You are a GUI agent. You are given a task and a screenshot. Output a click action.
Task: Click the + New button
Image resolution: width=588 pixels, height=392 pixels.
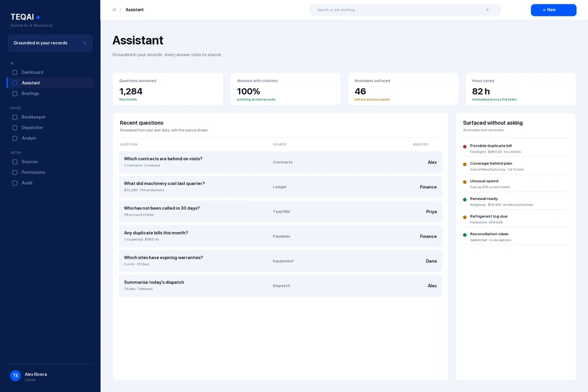[x=553, y=10]
